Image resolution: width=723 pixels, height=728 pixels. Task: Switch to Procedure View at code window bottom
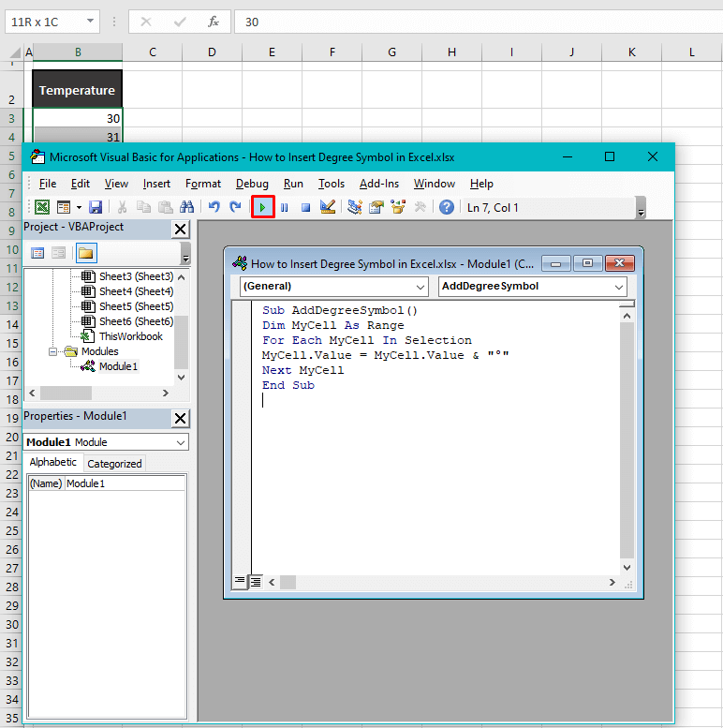(x=240, y=582)
